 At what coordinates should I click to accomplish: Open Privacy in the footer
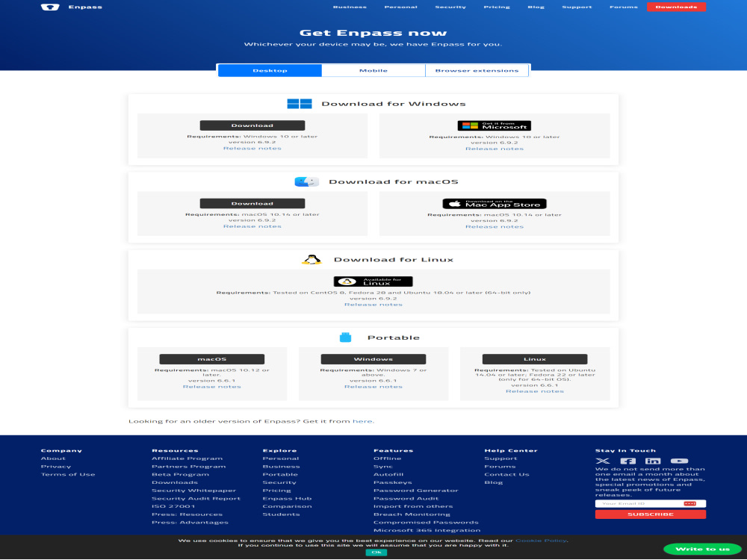[x=56, y=467]
